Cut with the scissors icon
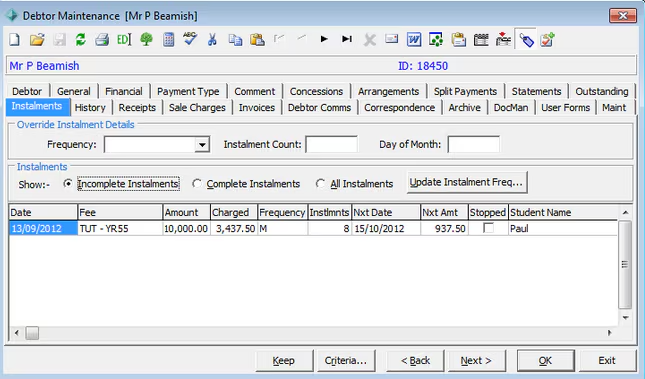 point(212,40)
